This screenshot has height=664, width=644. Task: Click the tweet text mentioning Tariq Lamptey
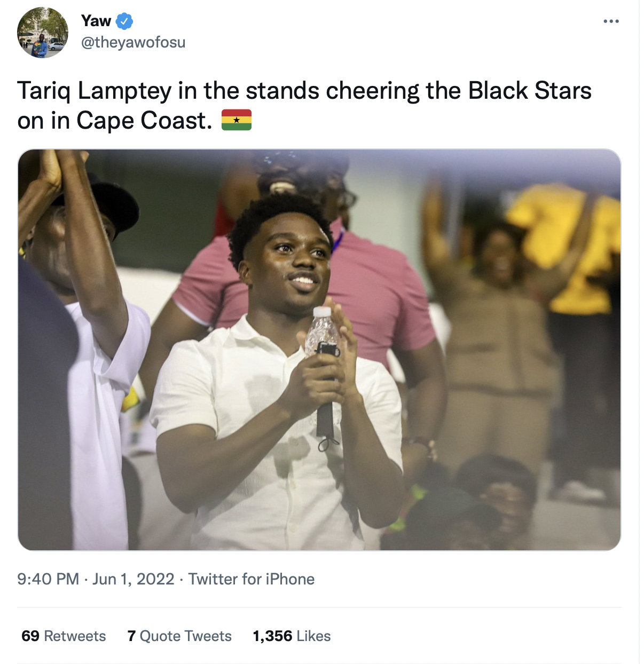tap(304, 106)
